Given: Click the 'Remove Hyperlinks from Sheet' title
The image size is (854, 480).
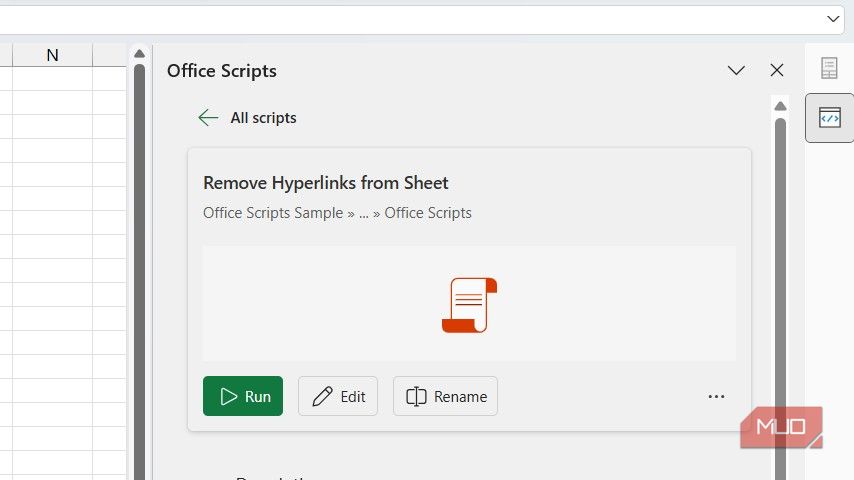Looking at the screenshot, I should (x=326, y=183).
